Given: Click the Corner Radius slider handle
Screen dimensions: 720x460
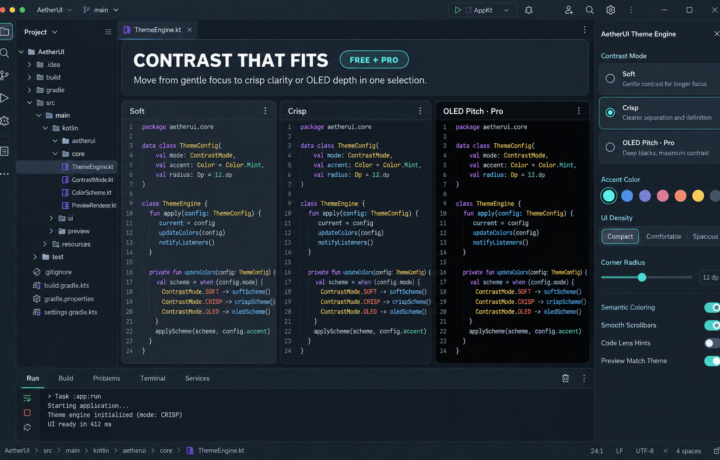Looking at the screenshot, I should click(642, 277).
